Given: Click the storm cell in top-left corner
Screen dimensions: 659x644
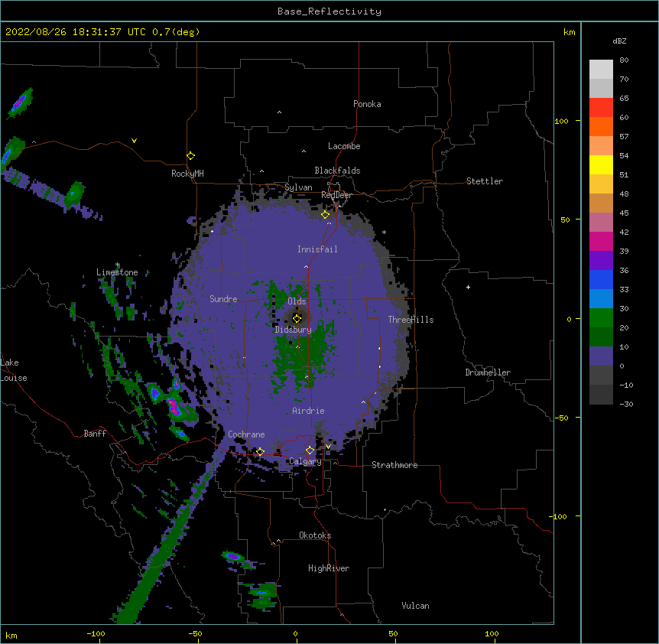Looking at the screenshot, I should (x=20, y=102).
